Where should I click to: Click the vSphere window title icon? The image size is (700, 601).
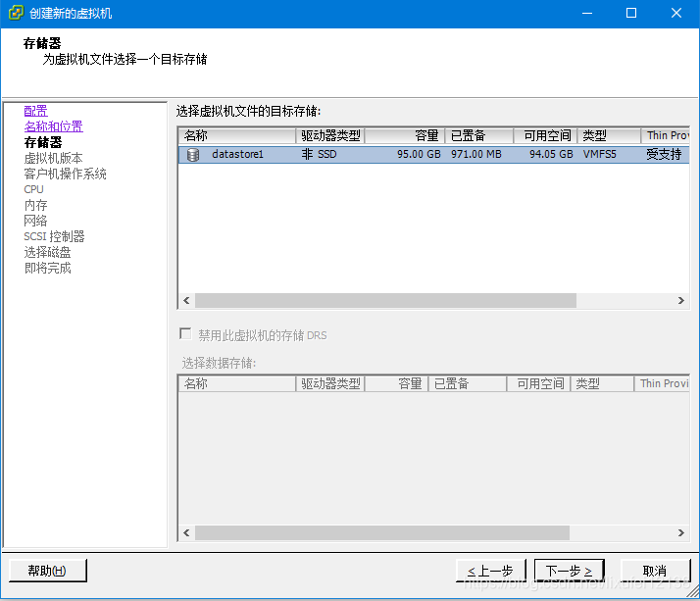click(16, 13)
